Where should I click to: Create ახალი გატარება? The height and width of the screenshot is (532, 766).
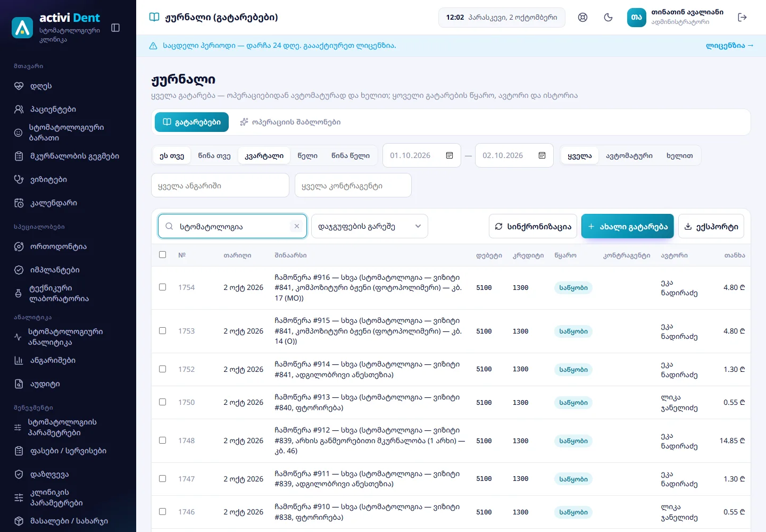click(628, 226)
